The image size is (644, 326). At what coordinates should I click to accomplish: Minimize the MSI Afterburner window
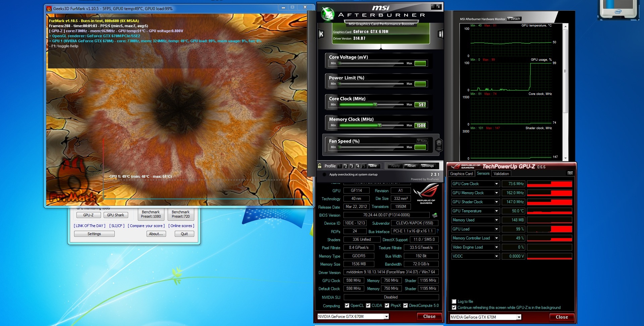point(433,7)
